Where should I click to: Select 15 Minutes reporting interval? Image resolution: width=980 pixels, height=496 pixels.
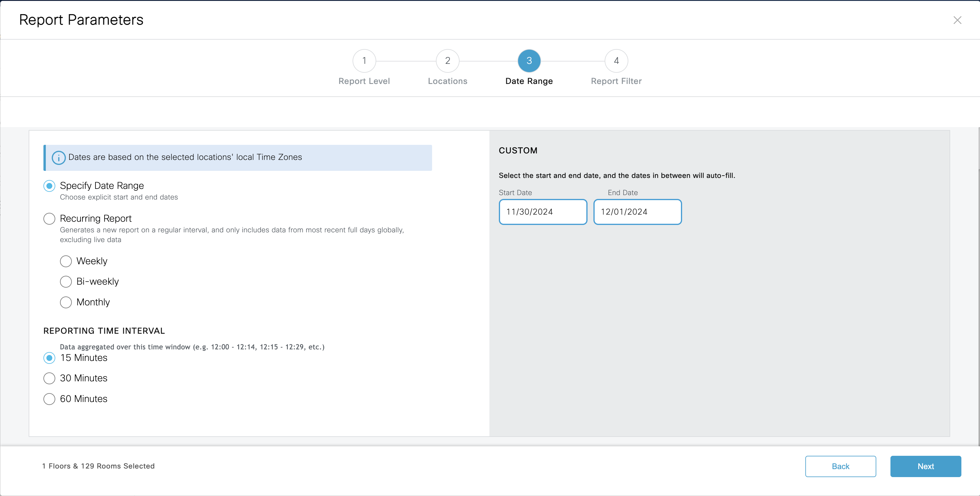click(x=49, y=358)
